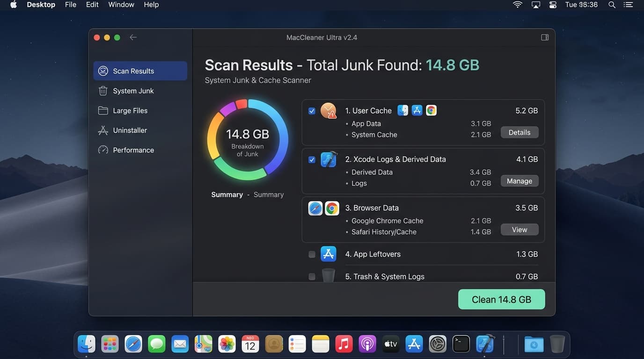The height and width of the screenshot is (359, 644).
Task: Click the Performance gauge icon in sidebar
Action: (x=103, y=150)
